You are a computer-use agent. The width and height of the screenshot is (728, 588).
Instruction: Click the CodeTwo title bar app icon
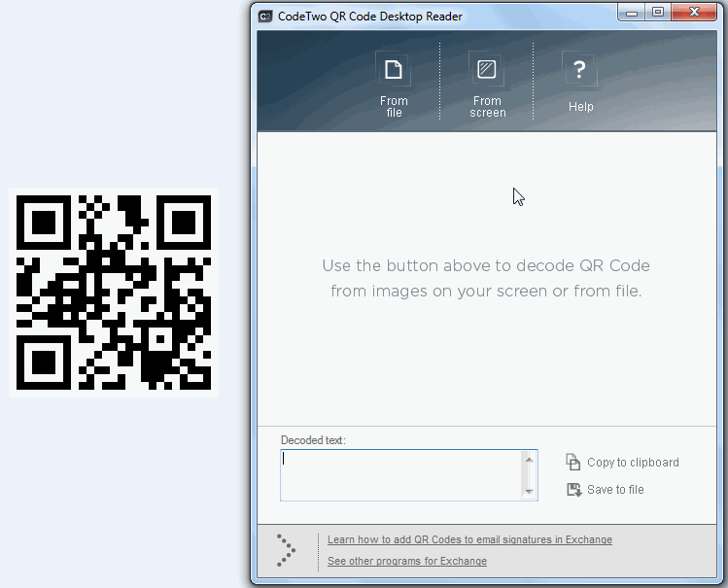click(265, 17)
